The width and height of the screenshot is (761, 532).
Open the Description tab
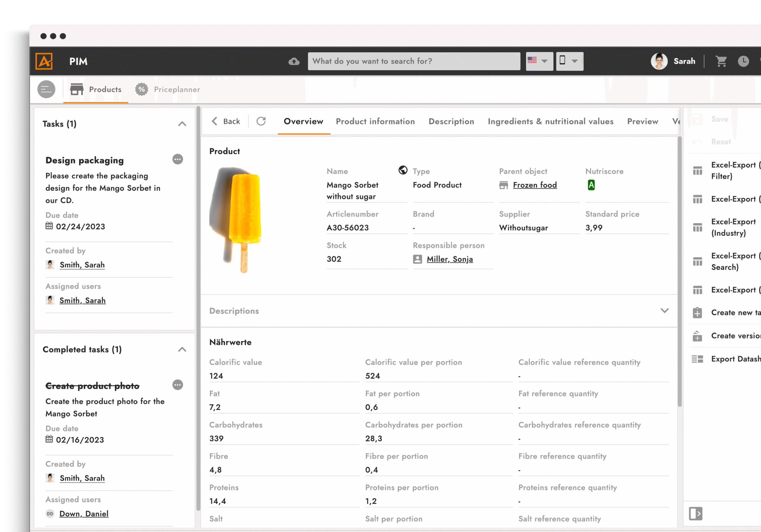(451, 121)
